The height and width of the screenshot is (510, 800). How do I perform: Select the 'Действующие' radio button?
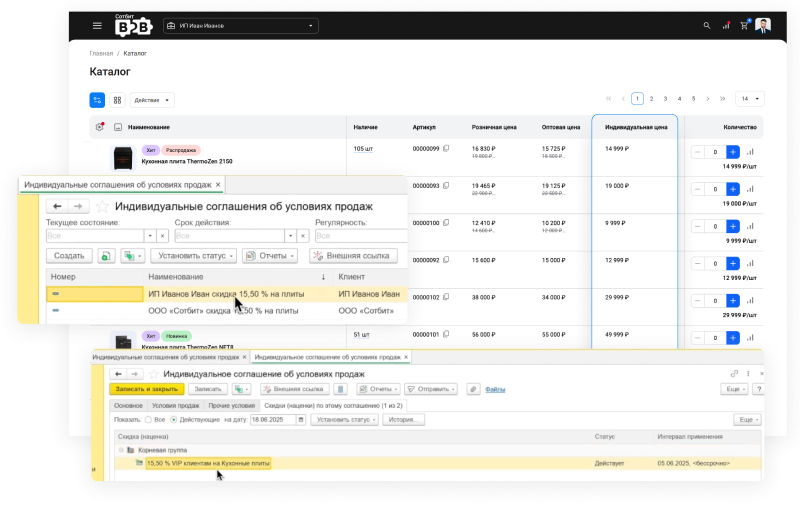(174, 420)
